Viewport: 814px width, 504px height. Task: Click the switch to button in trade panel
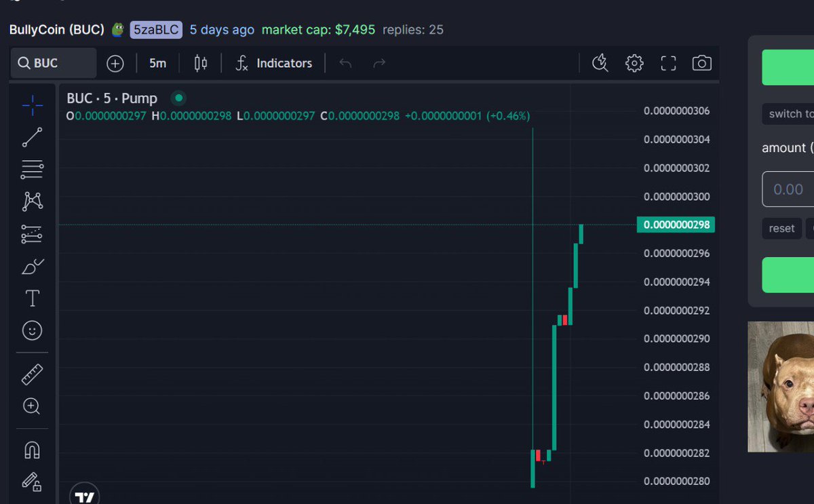(788, 114)
